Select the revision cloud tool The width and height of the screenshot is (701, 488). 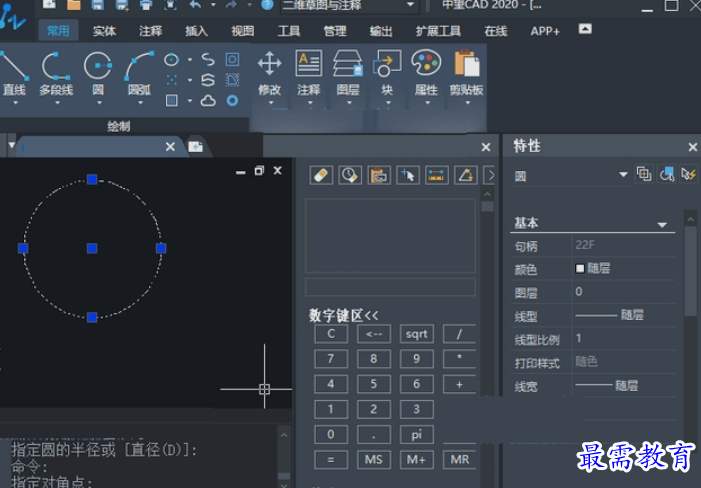pos(208,101)
